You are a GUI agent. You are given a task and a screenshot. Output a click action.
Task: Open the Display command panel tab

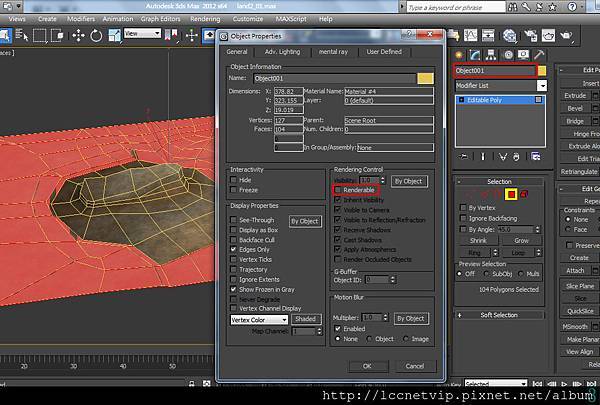click(522, 54)
